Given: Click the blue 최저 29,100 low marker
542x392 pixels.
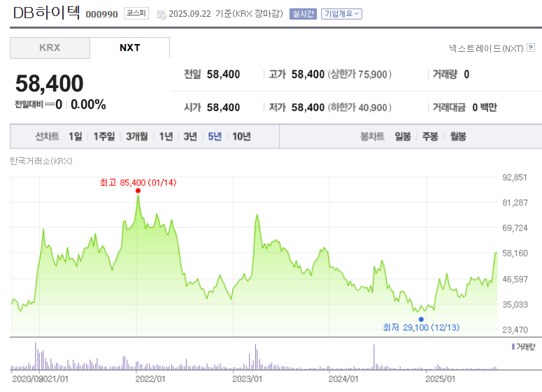Looking at the screenshot, I should pos(421,319).
